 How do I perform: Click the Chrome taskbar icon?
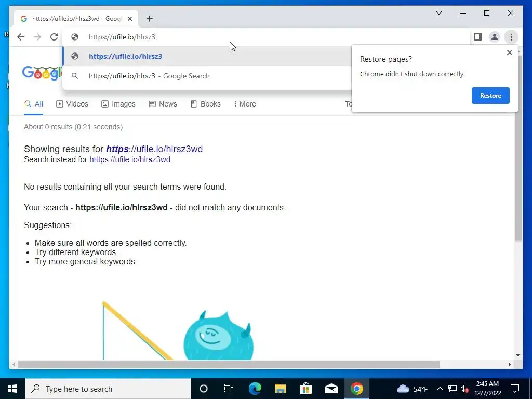tap(356, 389)
